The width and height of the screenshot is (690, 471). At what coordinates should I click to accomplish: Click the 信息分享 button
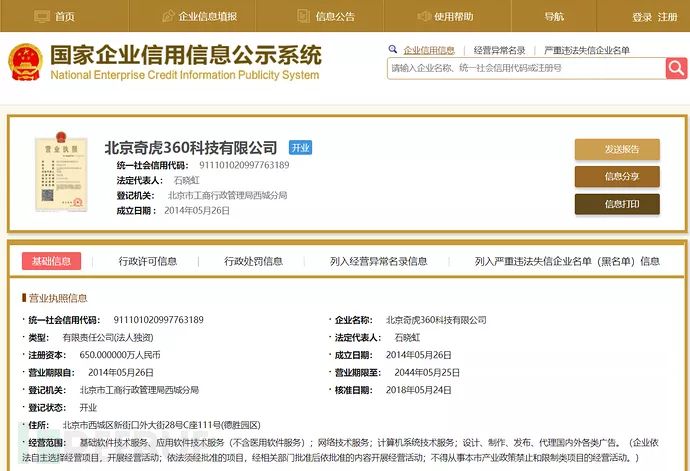pos(617,177)
